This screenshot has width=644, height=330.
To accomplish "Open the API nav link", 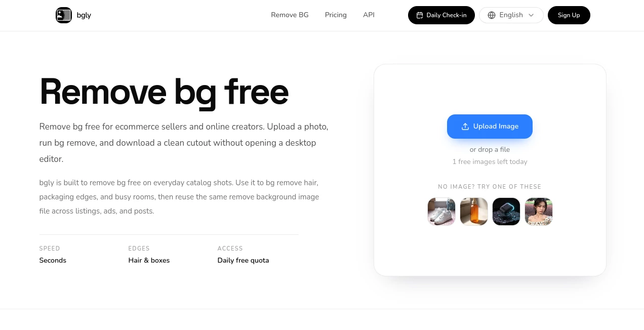I will click(369, 15).
